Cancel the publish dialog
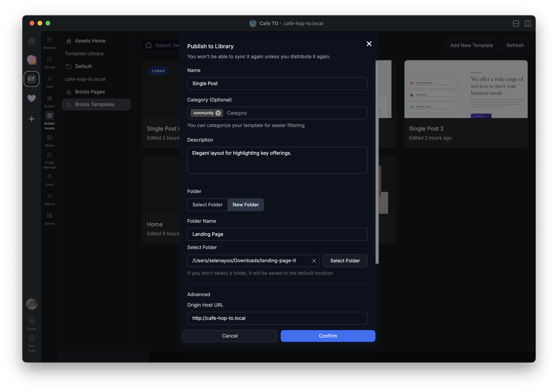Image resolution: width=558 pixels, height=392 pixels. [x=230, y=336]
